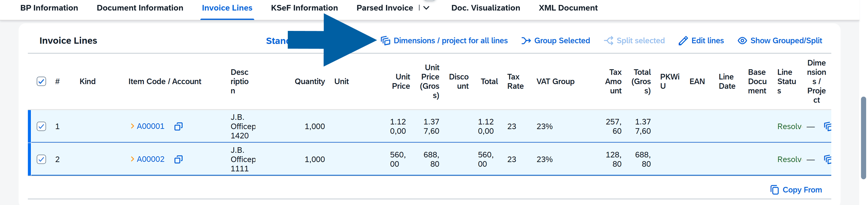
Task: Click the vertical page scrollbar
Action: tap(863, 138)
